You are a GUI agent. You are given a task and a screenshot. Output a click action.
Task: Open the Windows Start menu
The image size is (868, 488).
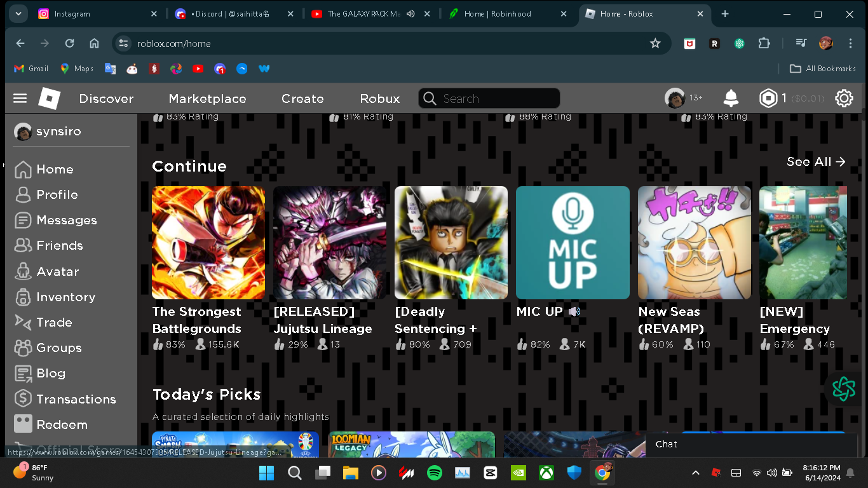tap(267, 473)
